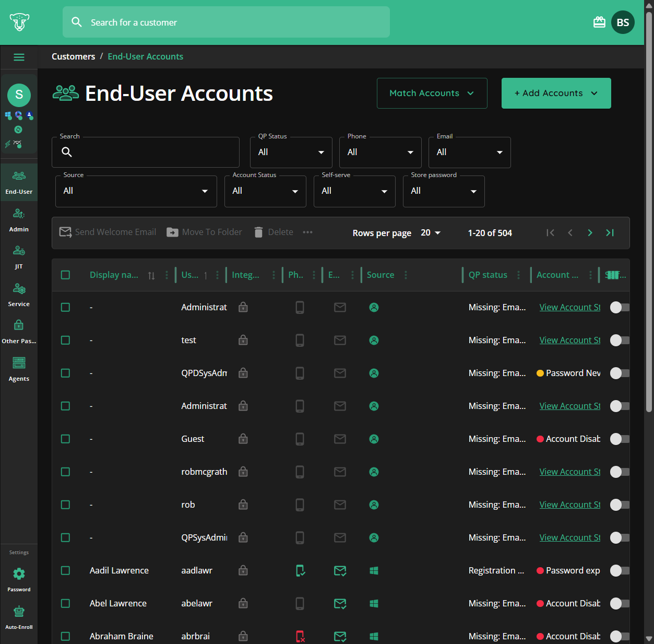
Task: Select the checkbox for Abel Lawrence
Action: coord(65,603)
